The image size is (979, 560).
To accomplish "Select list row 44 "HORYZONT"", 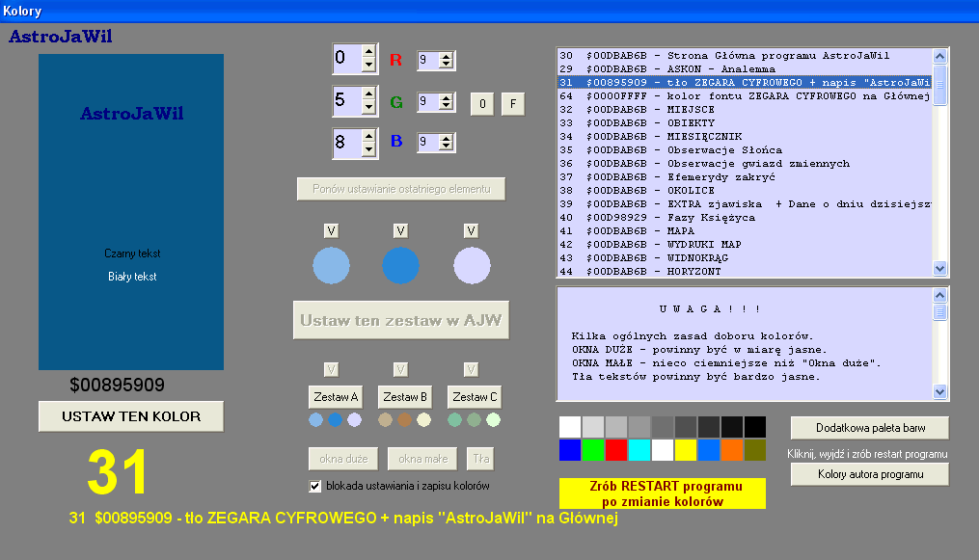I will [x=745, y=272].
